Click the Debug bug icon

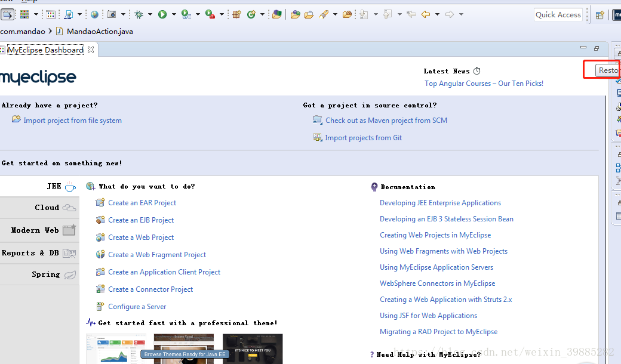coord(139,15)
